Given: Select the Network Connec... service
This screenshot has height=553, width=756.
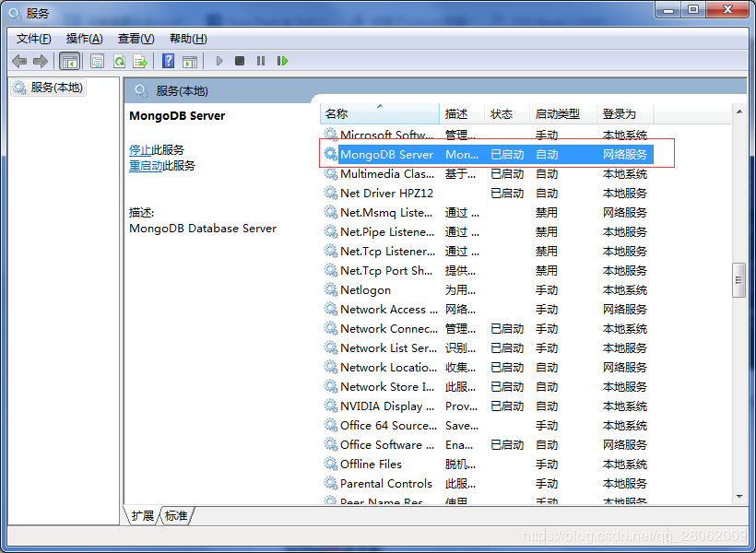Looking at the screenshot, I should pyautogui.click(x=389, y=328).
